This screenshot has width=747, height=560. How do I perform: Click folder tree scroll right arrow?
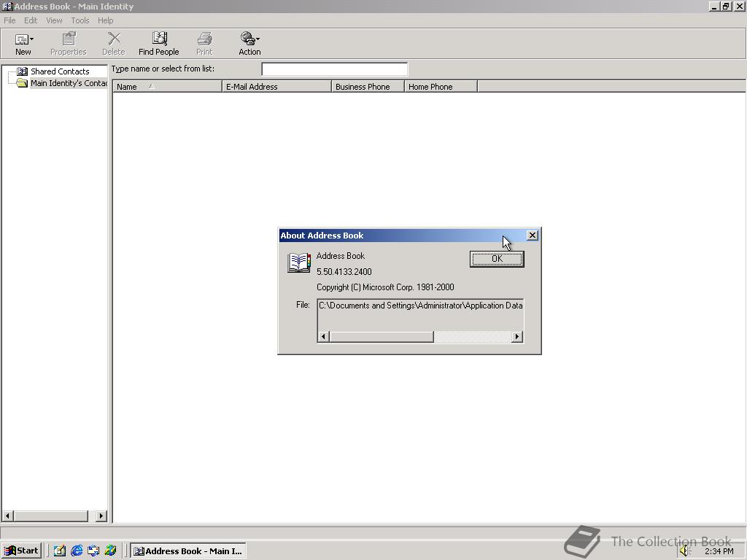point(101,516)
